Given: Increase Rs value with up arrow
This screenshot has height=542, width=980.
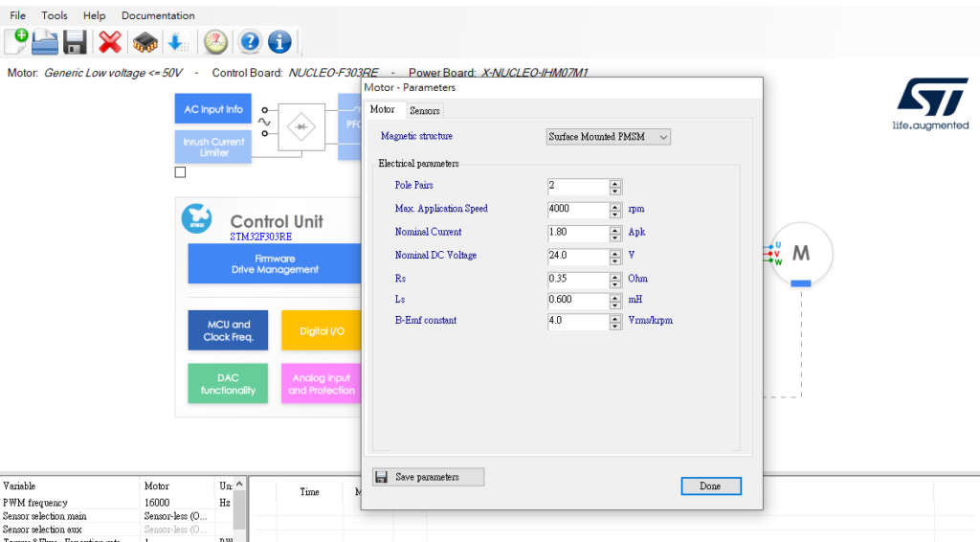Looking at the screenshot, I should click(615, 277).
